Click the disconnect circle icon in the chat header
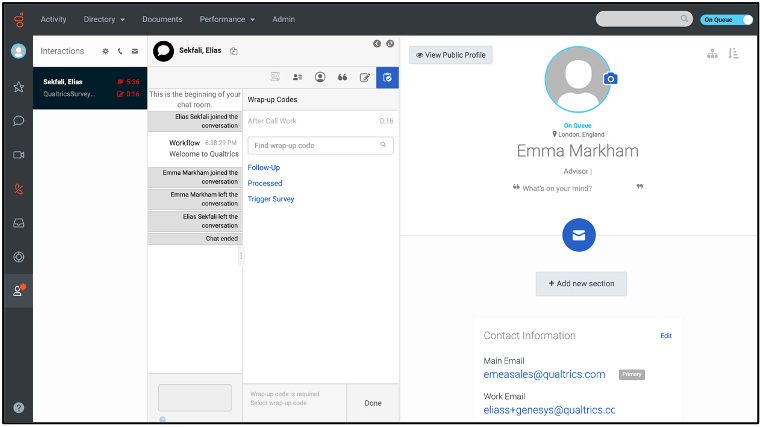760x427 pixels. (390, 44)
